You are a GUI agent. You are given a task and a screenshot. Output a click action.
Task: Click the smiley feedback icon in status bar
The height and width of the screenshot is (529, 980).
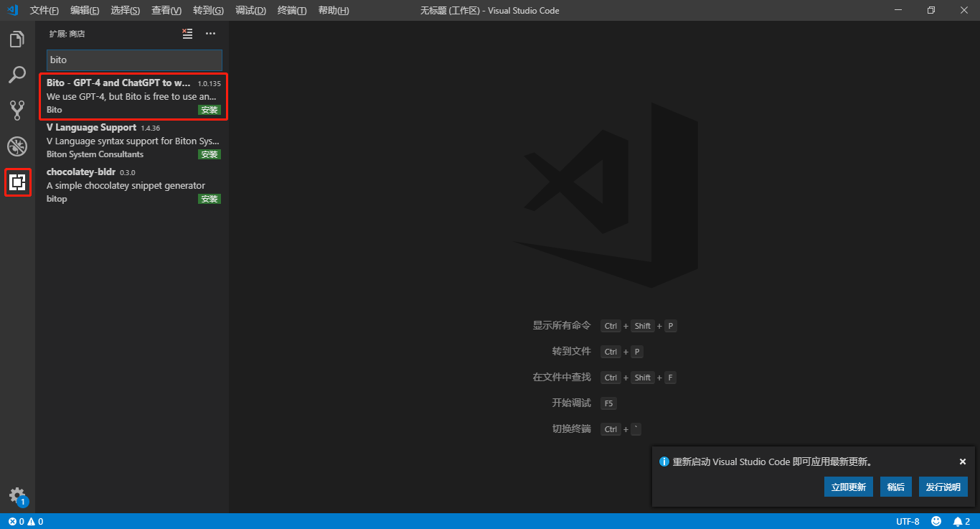[936, 521]
